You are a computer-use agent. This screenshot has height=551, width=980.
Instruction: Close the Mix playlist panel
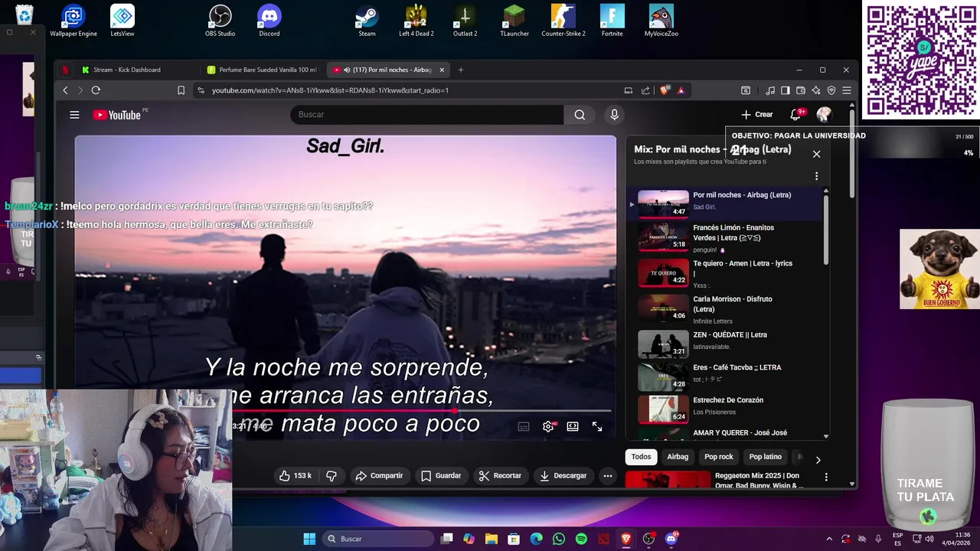click(816, 155)
